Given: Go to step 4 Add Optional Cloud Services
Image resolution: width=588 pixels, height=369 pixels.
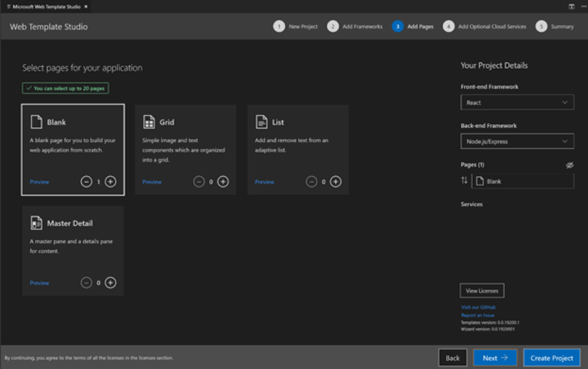Looking at the screenshot, I should tap(484, 26).
